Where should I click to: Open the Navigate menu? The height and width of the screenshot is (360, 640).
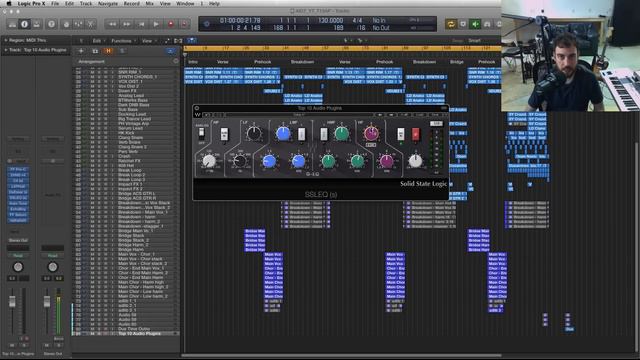[x=108, y=3]
